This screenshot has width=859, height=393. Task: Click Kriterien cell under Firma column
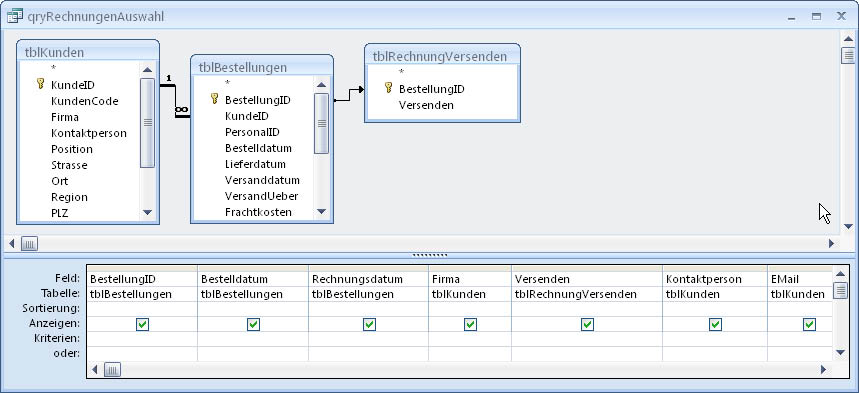tap(470, 339)
